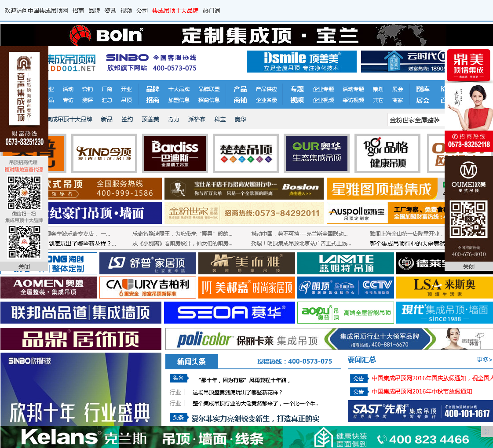Viewport: 493px width, 448px height.
Task: Open 十大品牌 in the blue navigation bar
Action: [x=179, y=89]
